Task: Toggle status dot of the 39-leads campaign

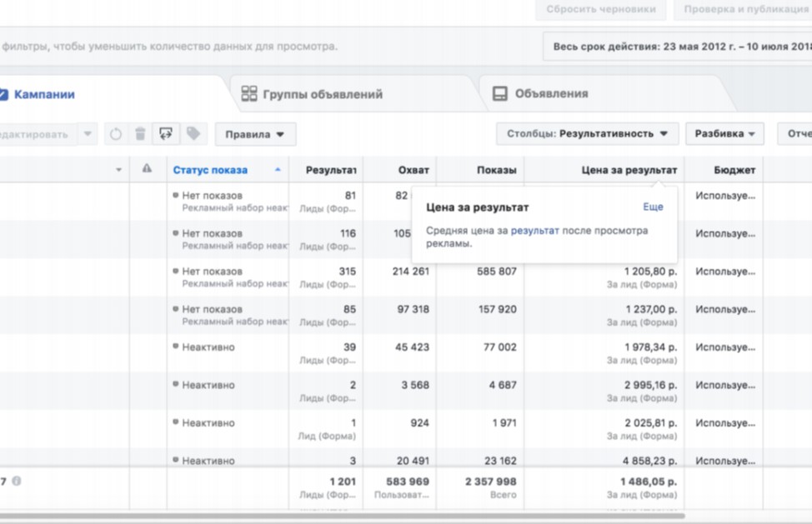Action: [176, 347]
